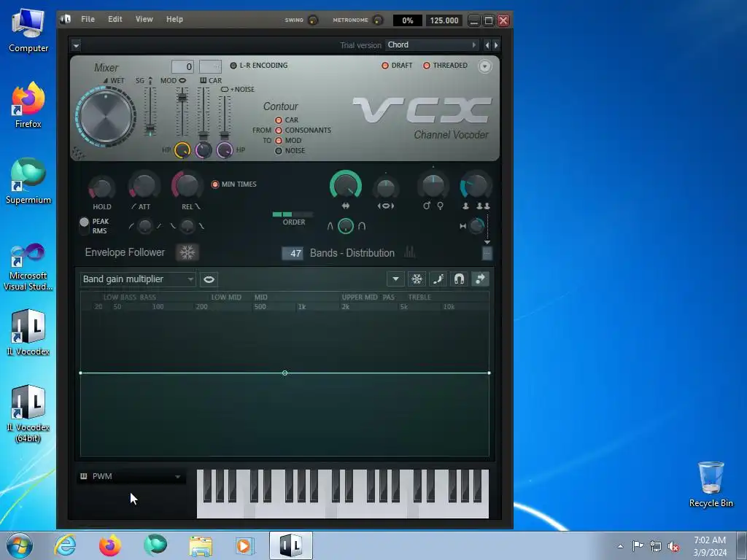Toggle the step editing footprints icon
The height and width of the screenshot is (560, 747).
[438, 279]
